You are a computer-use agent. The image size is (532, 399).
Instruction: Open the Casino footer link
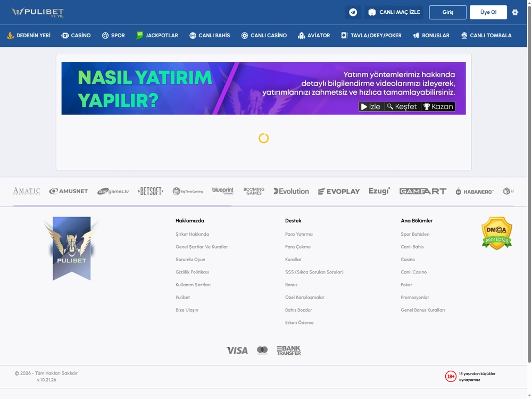[x=408, y=259]
